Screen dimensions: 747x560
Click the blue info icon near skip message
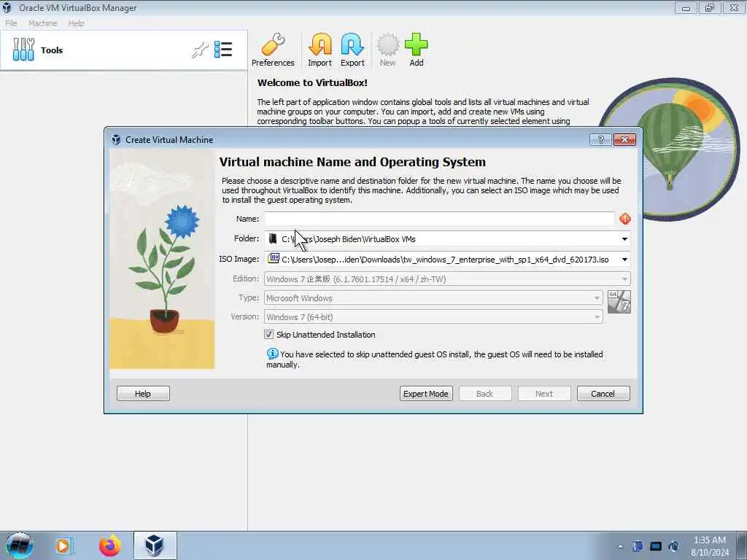[x=272, y=354]
